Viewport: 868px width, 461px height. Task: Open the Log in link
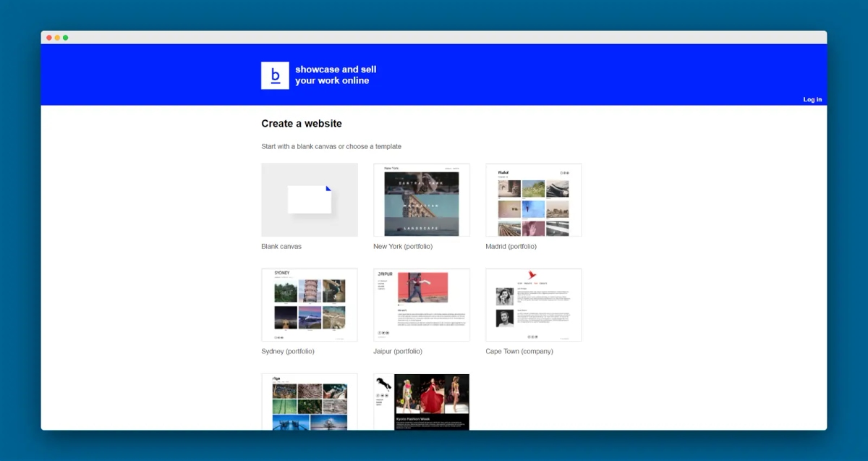pos(812,100)
